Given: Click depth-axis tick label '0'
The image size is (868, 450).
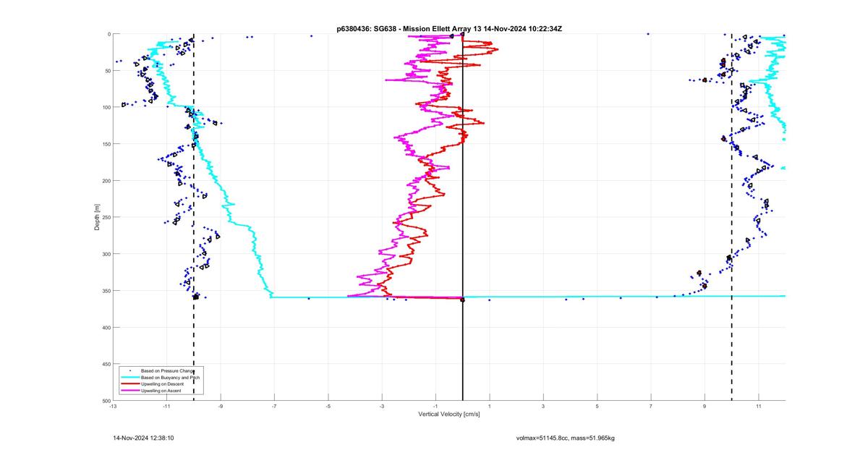Looking at the screenshot, I should [x=109, y=34].
